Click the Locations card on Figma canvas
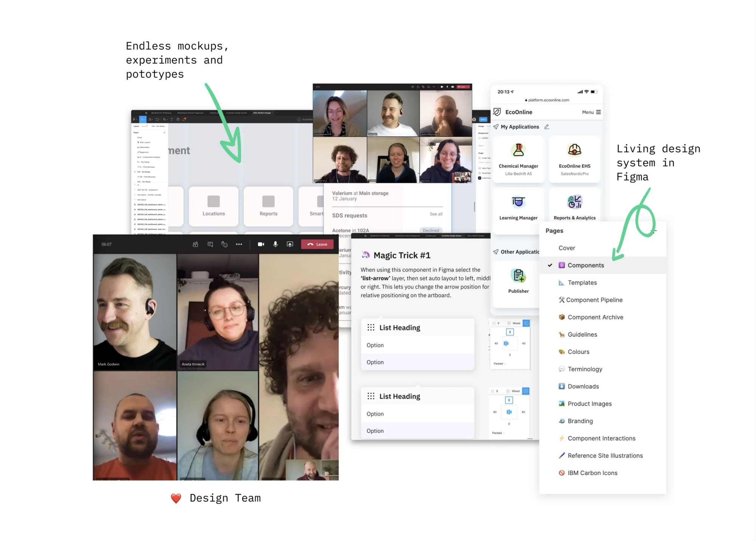756x541 pixels. pyautogui.click(x=214, y=207)
